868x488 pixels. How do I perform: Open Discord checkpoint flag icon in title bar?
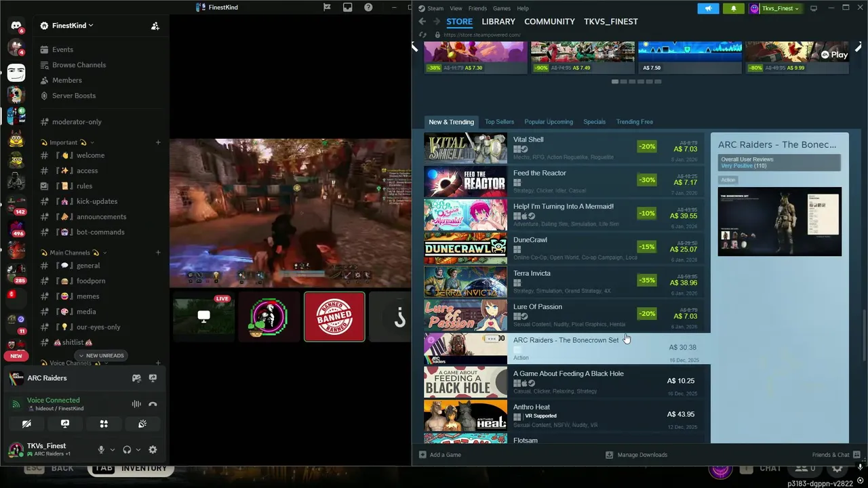coord(327,7)
